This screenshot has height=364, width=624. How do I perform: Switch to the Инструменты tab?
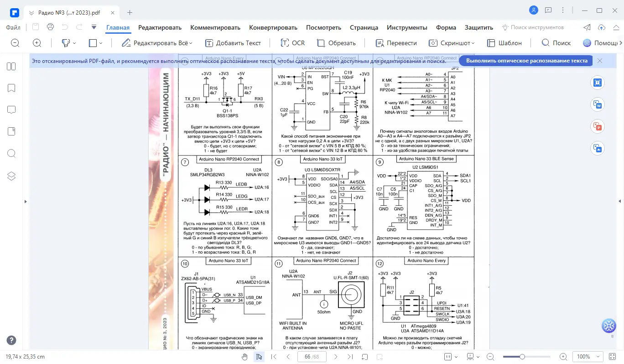(x=407, y=27)
